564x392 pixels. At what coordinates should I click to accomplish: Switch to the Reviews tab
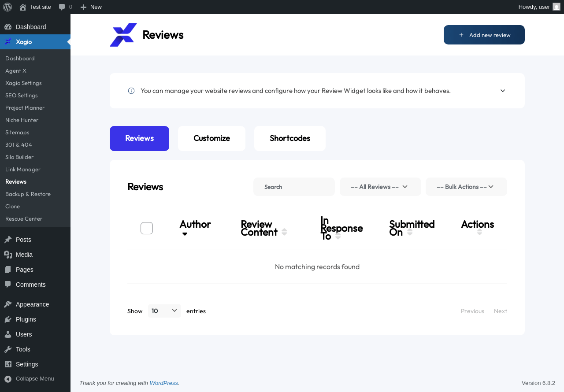[139, 138]
